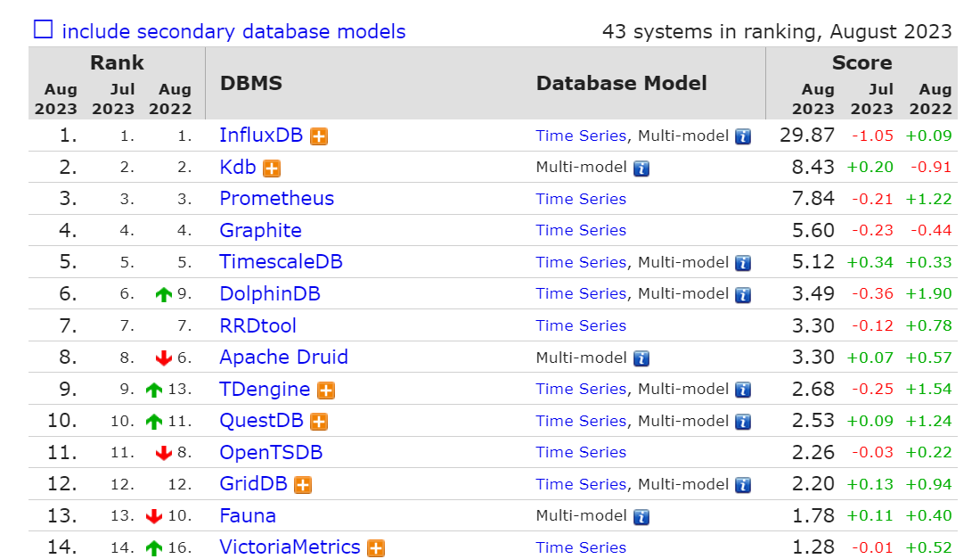Click Time Series link in VictoriaMetrics row

point(581,547)
